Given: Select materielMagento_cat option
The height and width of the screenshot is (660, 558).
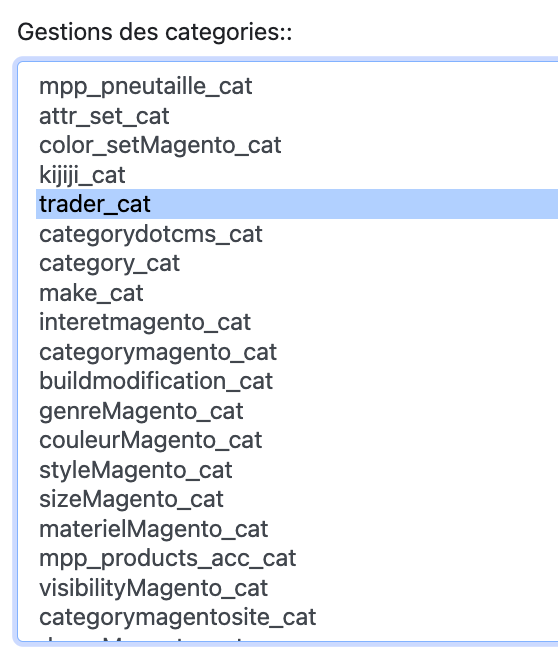Looking at the screenshot, I should [x=297, y=528].
